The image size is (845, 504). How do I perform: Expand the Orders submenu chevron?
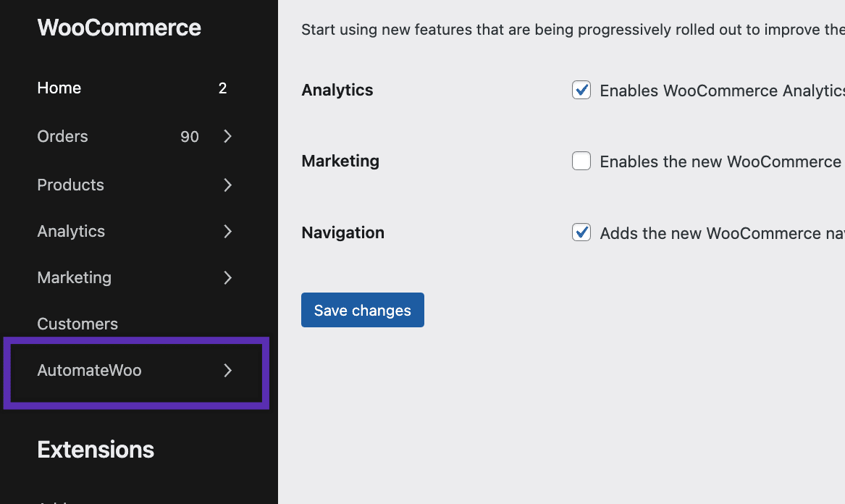coord(227,136)
